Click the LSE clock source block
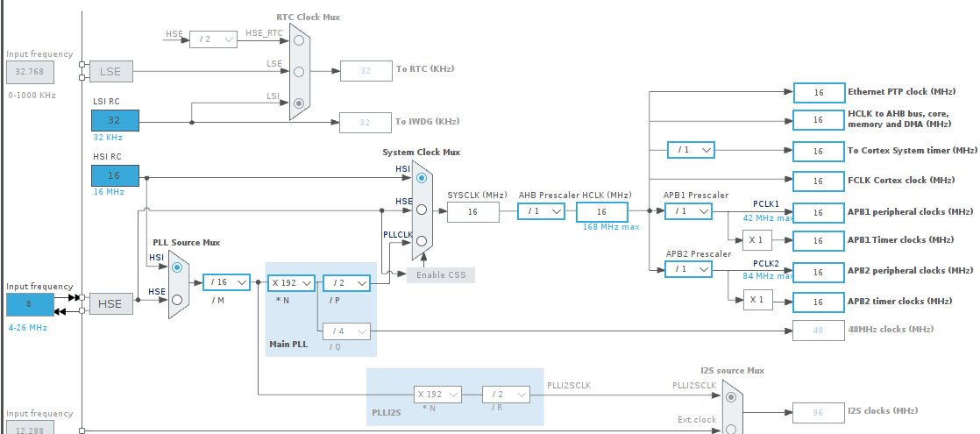 click(x=110, y=71)
